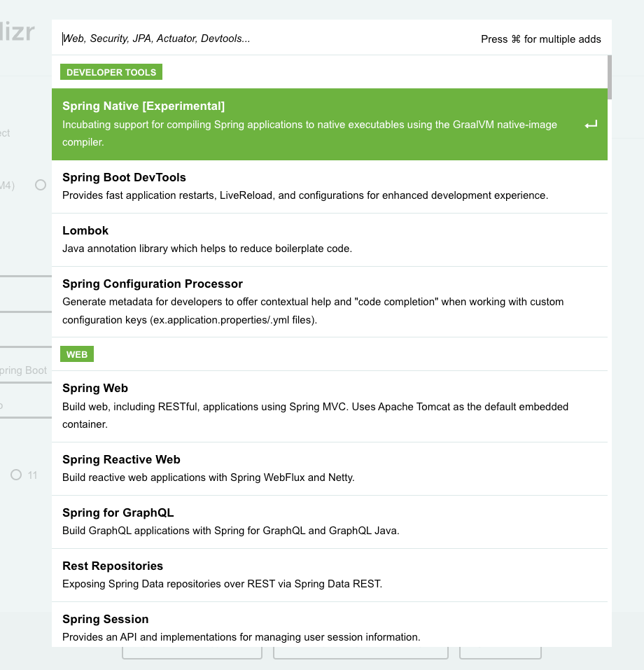Select the Lombok dependency
Viewport: 644px width, 670px height.
(x=85, y=231)
